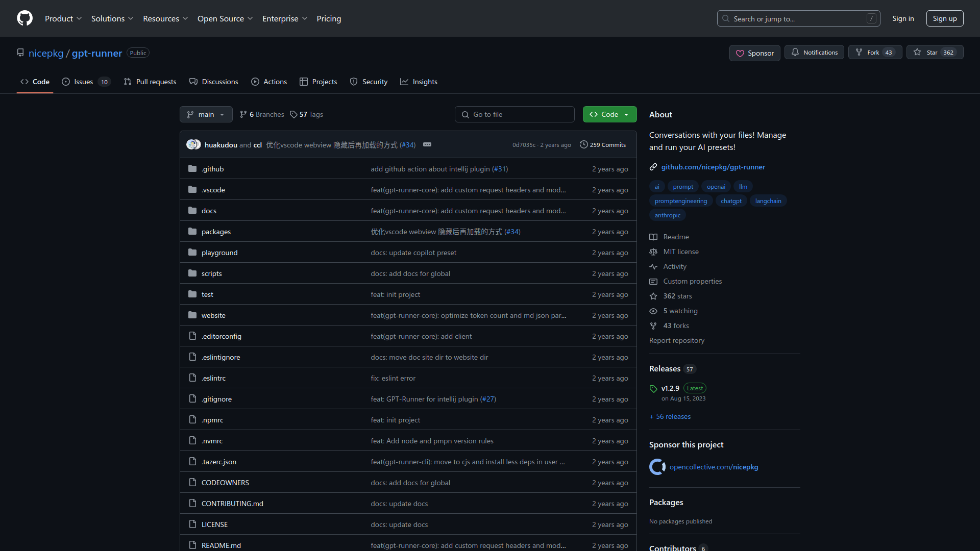
Task: Switch to the Pull requests tab
Action: coord(150,82)
